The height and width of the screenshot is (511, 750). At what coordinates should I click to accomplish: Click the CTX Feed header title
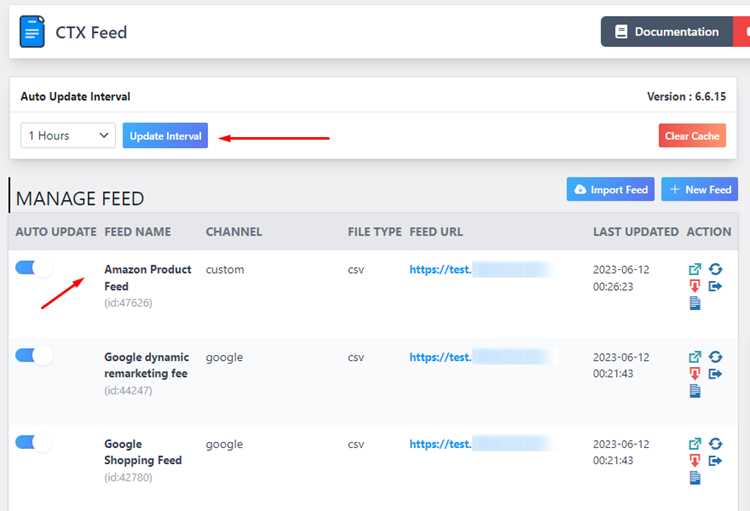[91, 32]
